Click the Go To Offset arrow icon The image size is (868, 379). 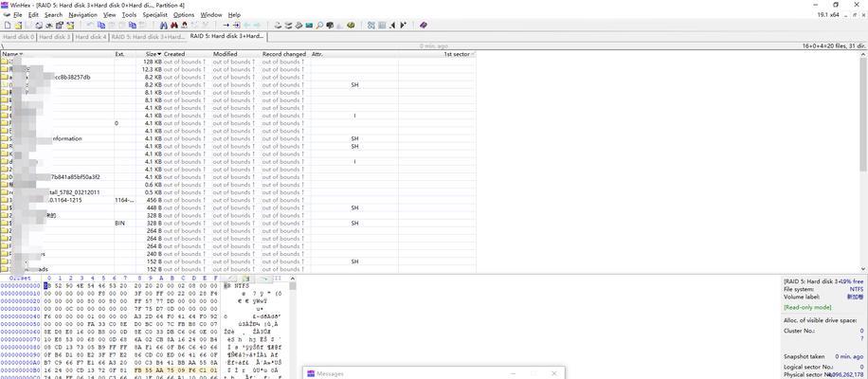pyautogui.click(x=226, y=25)
